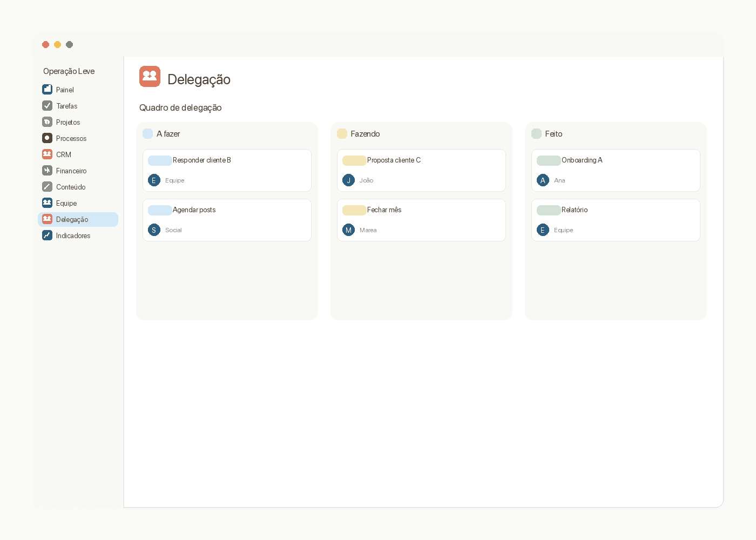Click Ana's avatar on Onboarding A
Viewport: 756px width, 540px height.
pyautogui.click(x=543, y=180)
